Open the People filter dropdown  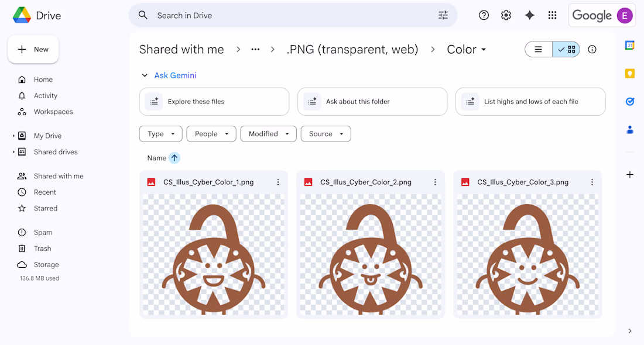click(x=211, y=134)
